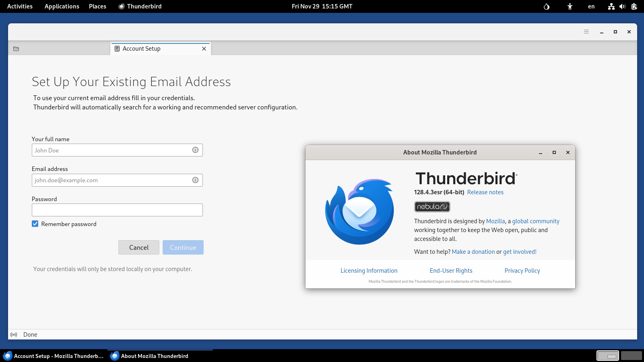Image resolution: width=644 pixels, height=362 pixels.
Task: Click the Cancel button
Action: click(x=139, y=247)
